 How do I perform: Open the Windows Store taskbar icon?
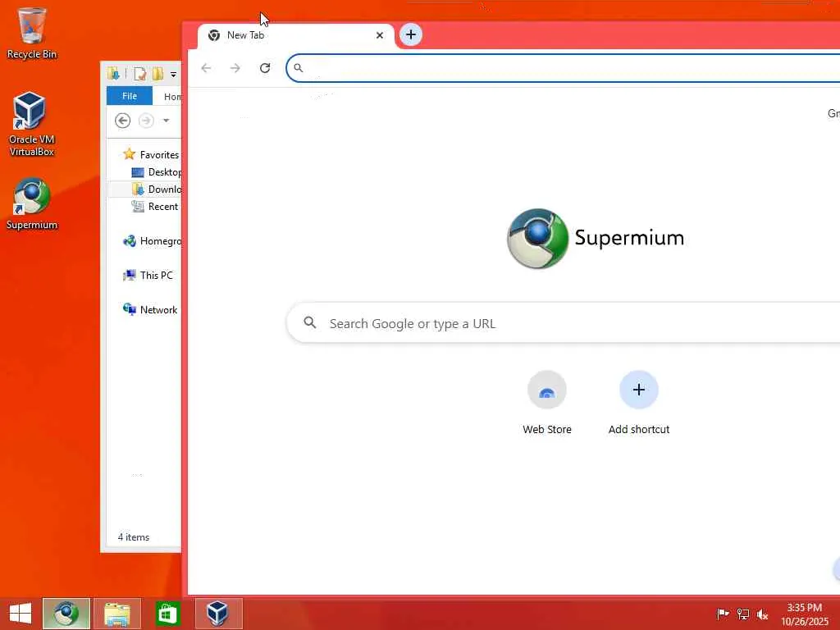pyautogui.click(x=167, y=614)
